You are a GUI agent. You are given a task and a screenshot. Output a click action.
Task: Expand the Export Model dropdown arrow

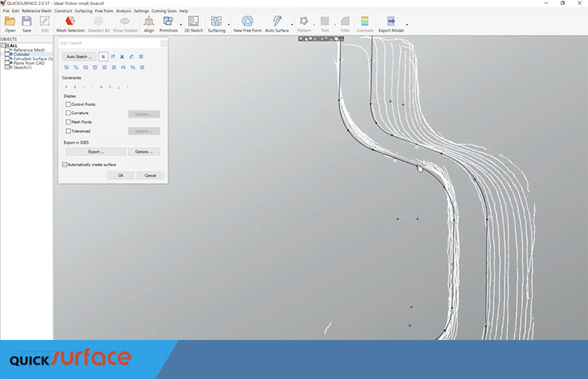406,24
